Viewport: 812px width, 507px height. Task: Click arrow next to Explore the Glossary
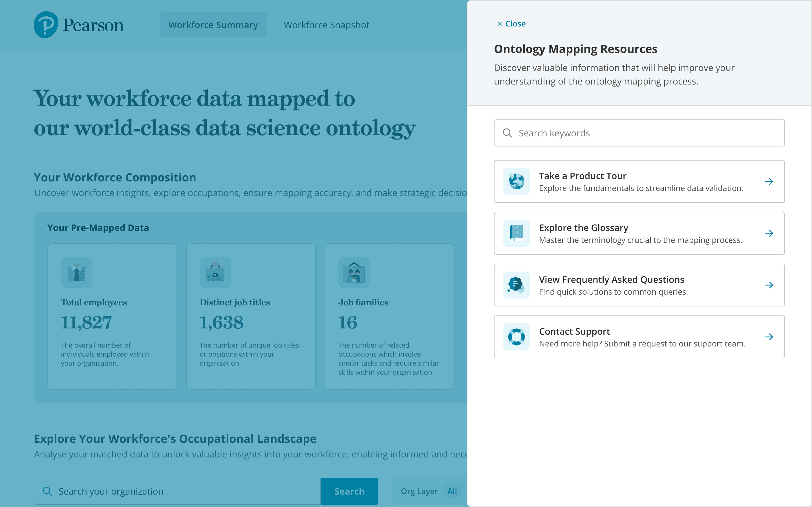point(769,233)
